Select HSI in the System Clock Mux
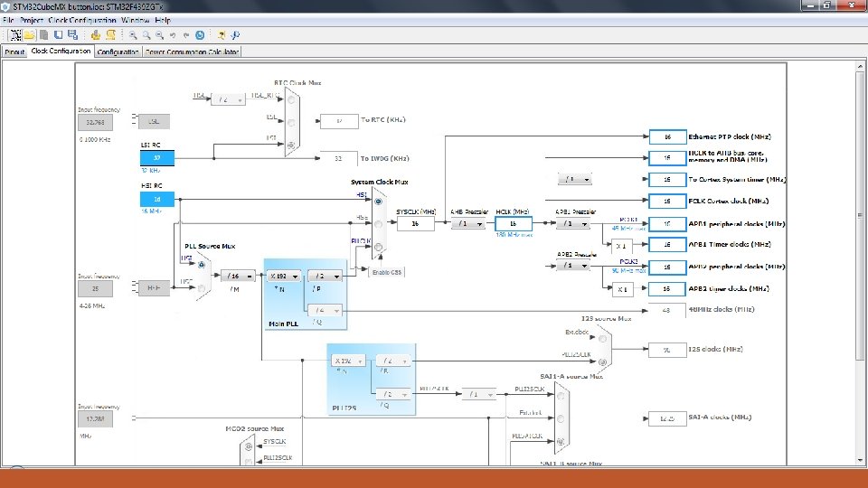The height and width of the screenshot is (488, 868). tap(379, 202)
